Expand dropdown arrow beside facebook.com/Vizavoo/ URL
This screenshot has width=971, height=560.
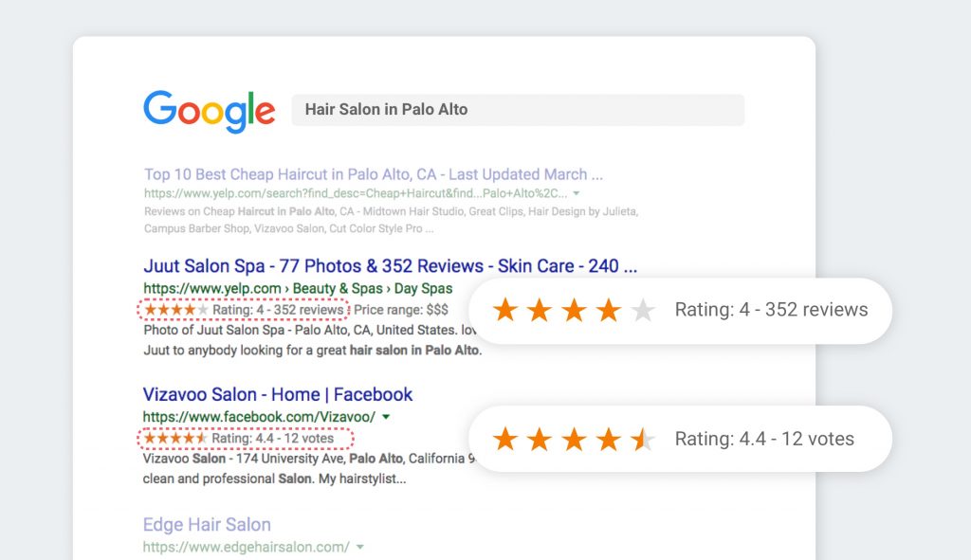(x=386, y=417)
